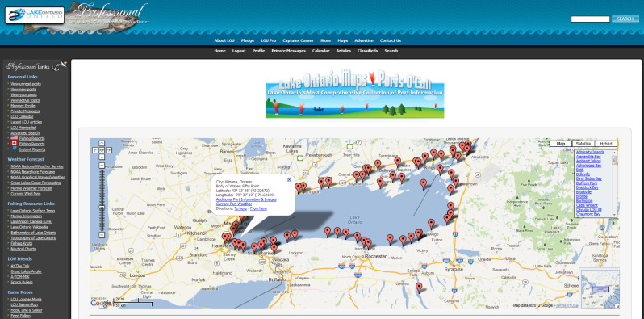The width and height of the screenshot is (644, 319).
Task: Pan the map north with up arrow
Action: click(x=102, y=144)
